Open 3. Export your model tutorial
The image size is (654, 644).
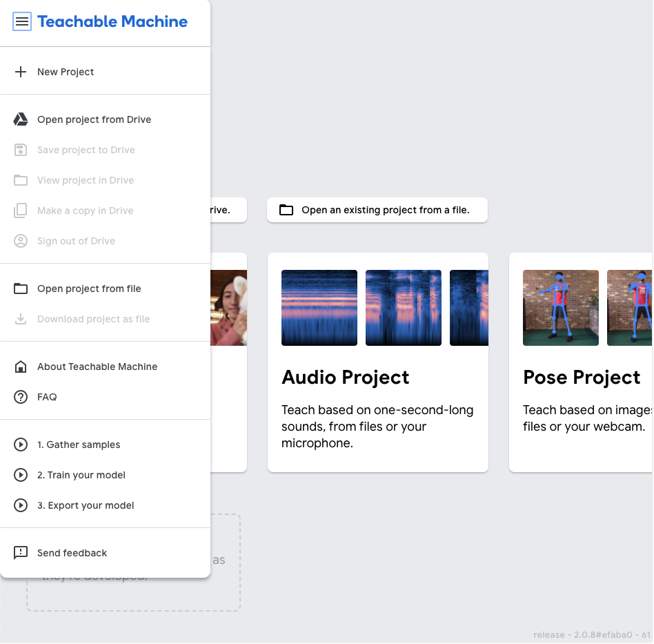86,505
